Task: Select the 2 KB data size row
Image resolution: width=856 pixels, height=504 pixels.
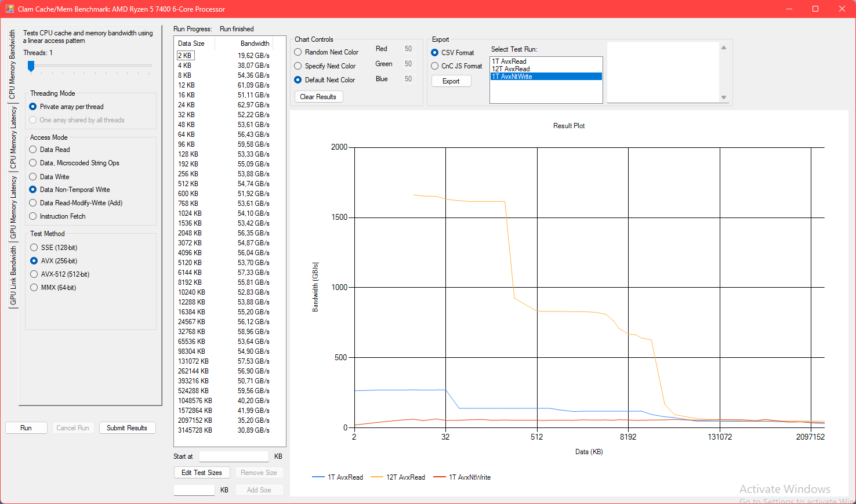Action: (185, 56)
